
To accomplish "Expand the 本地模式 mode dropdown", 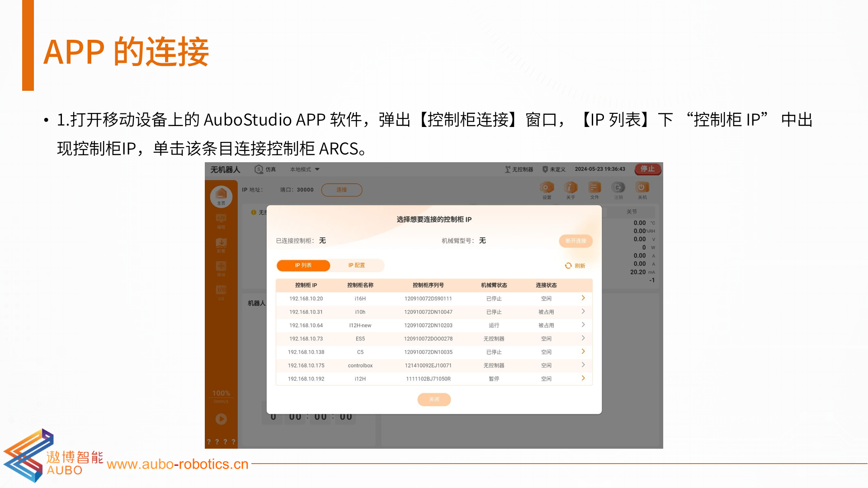I will [305, 169].
